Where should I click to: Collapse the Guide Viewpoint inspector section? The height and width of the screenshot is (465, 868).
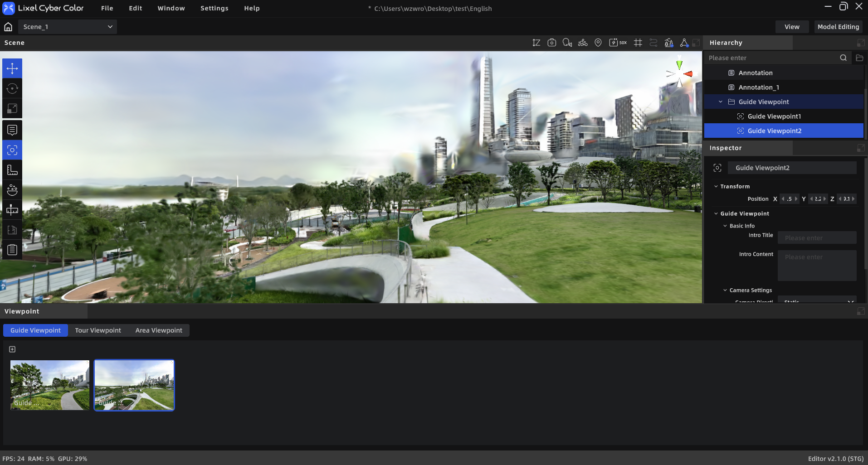(x=716, y=213)
